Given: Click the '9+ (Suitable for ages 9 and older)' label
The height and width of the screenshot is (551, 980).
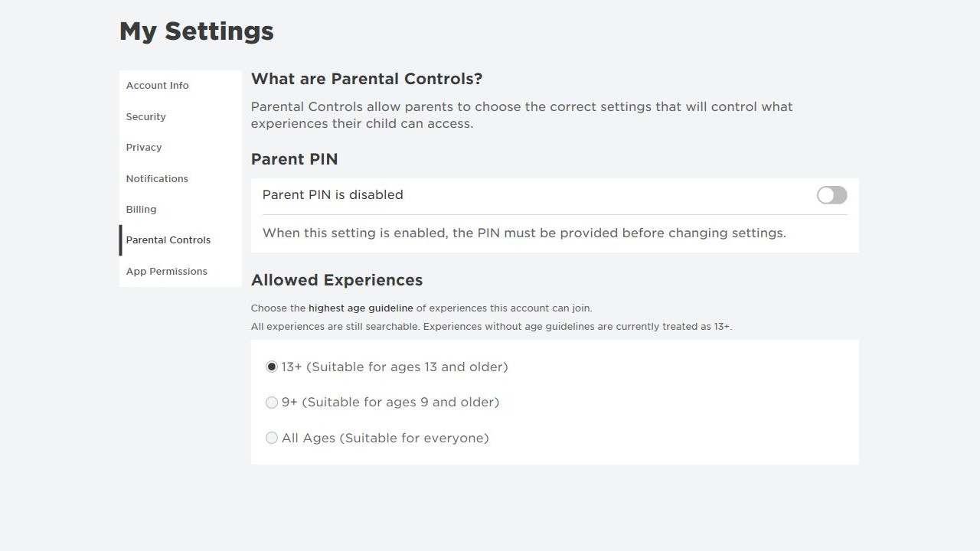Looking at the screenshot, I should pyautogui.click(x=390, y=403).
